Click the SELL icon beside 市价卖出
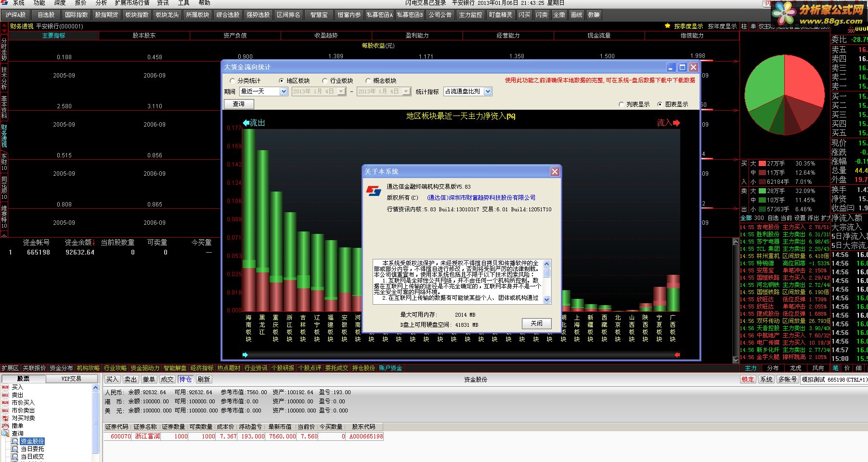The width and height of the screenshot is (868, 462). coord(5,410)
